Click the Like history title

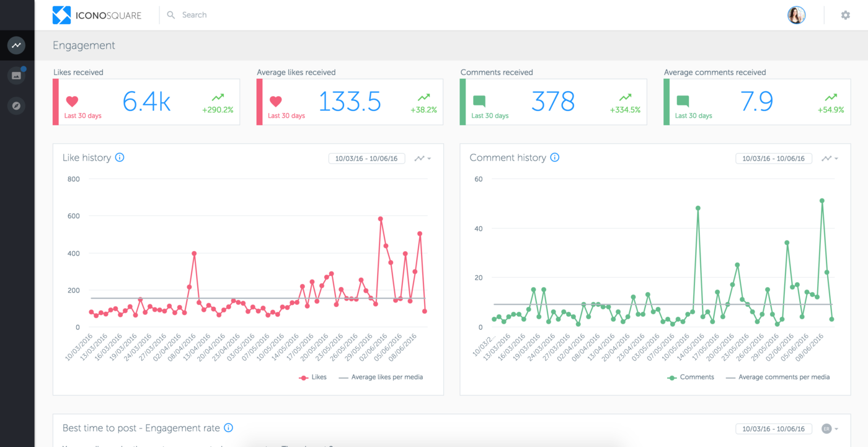(87, 157)
